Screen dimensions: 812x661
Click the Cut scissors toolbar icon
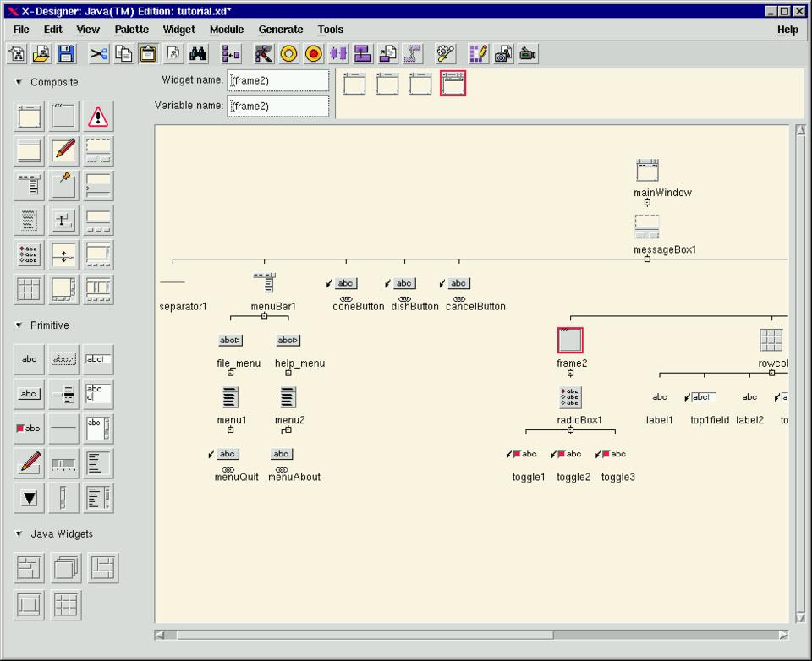98,54
